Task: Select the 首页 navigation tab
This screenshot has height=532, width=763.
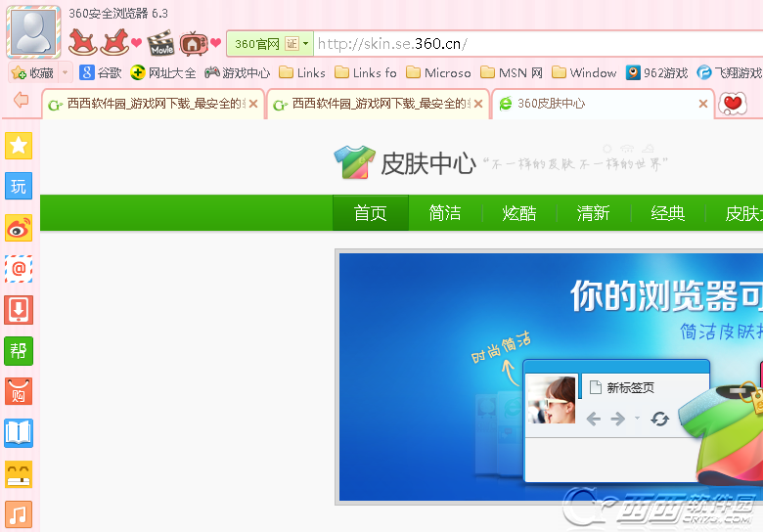Action: coord(371,213)
